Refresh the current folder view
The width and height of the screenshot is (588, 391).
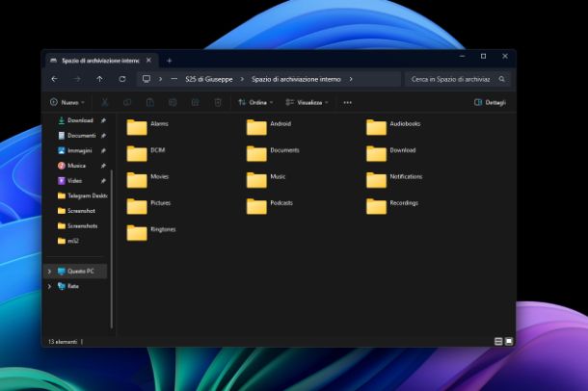point(122,79)
